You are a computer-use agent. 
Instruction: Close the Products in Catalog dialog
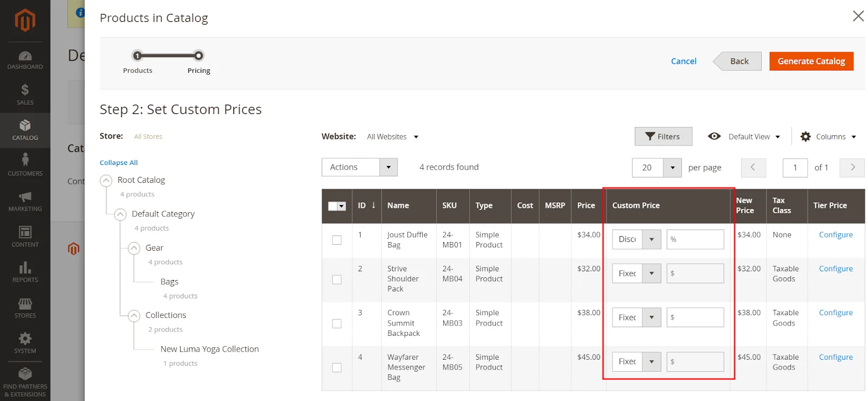click(x=858, y=16)
